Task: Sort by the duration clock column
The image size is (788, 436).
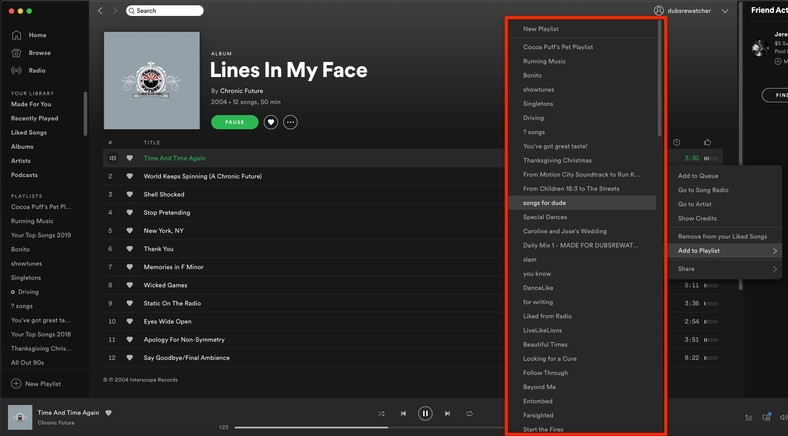Action: click(676, 143)
